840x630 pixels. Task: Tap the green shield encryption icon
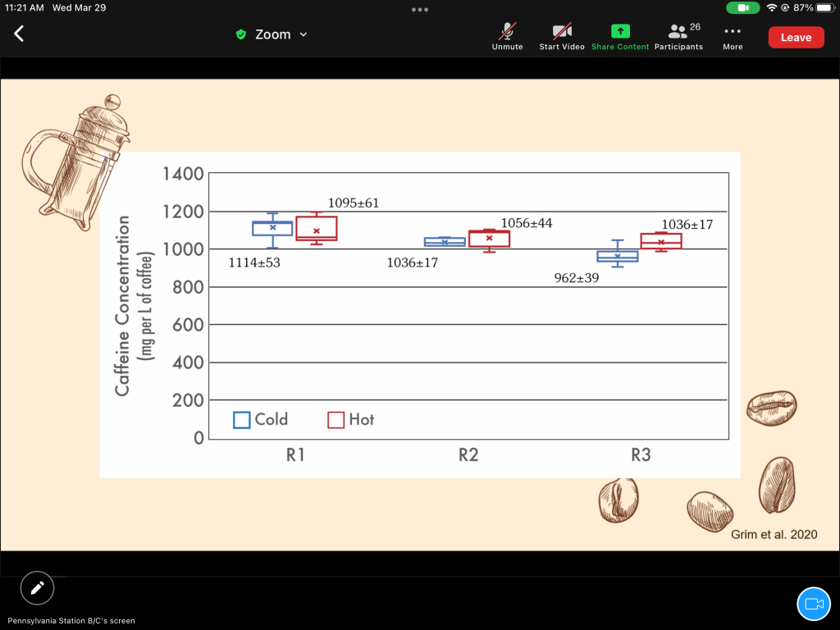pos(240,34)
